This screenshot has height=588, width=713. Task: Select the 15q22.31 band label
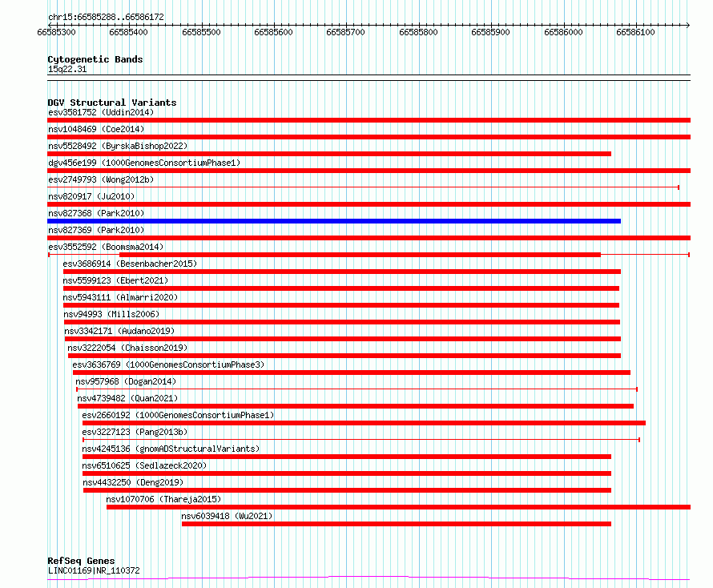point(67,69)
